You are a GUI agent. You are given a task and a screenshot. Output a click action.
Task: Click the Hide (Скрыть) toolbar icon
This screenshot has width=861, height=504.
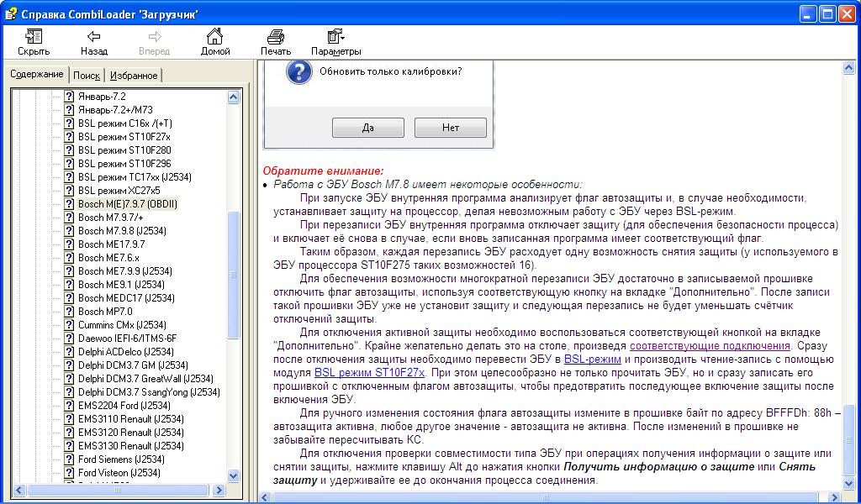tap(34, 37)
